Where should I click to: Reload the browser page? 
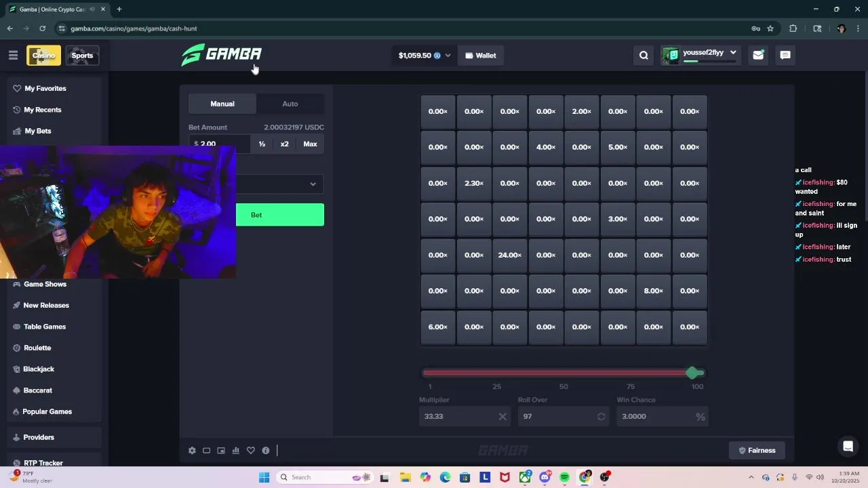(x=42, y=28)
